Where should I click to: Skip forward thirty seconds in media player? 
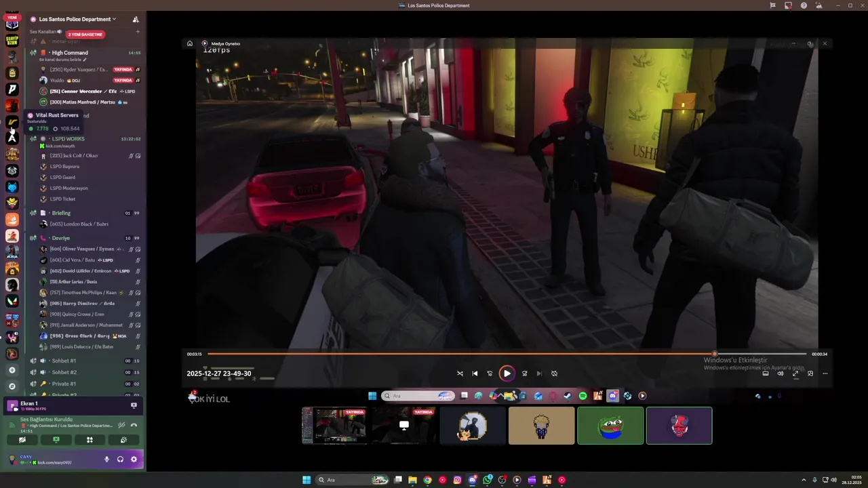524,373
